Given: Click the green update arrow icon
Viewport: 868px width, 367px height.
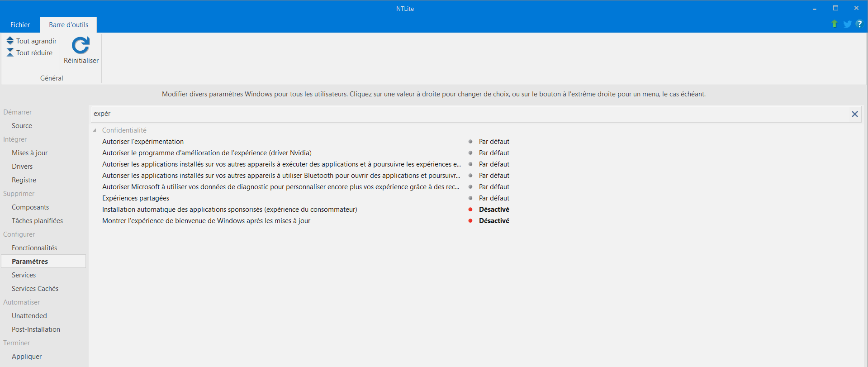Looking at the screenshot, I should tap(834, 24).
